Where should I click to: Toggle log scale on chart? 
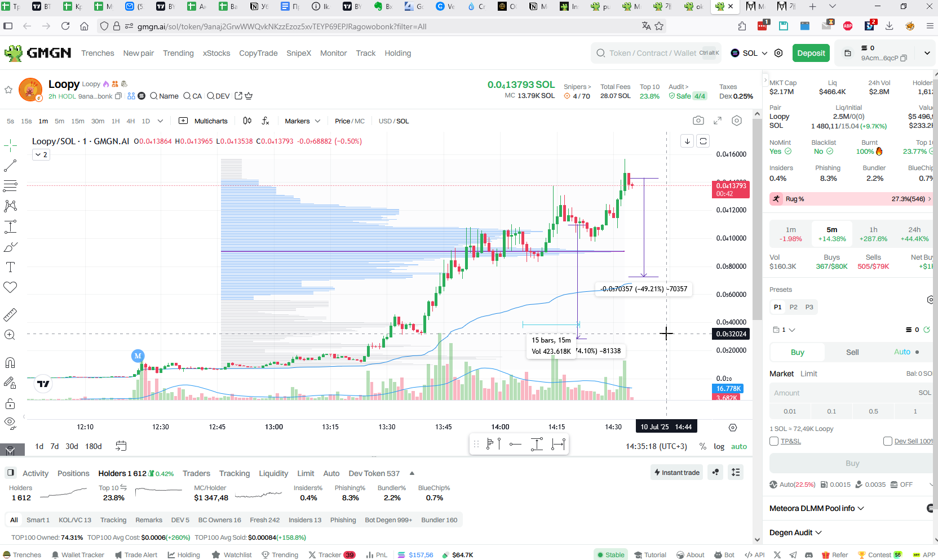[719, 446]
